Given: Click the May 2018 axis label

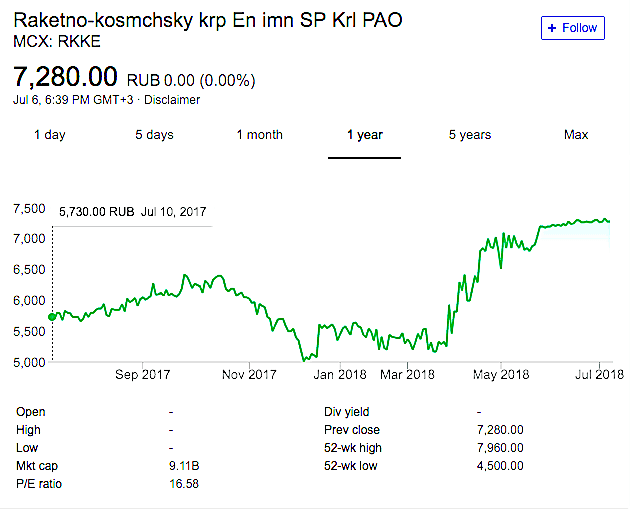Looking at the screenshot, I should coord(501,375).
